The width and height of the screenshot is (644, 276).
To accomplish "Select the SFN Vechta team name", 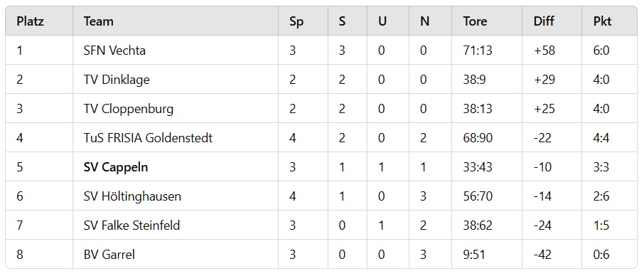I will click(114, 51).
